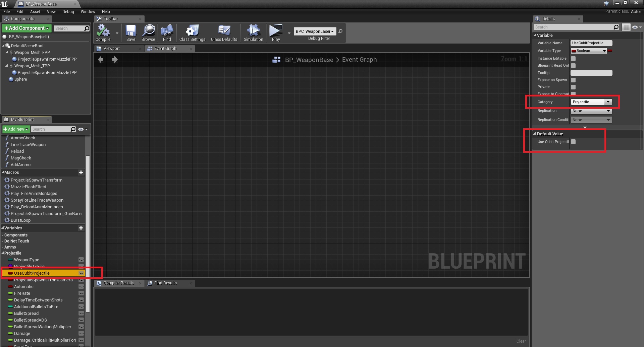The image size is (644, 347).
Task: Toggle Instance Editable for UseCubitProjectile
Action: pyautogui.click(x=573, y=58)
